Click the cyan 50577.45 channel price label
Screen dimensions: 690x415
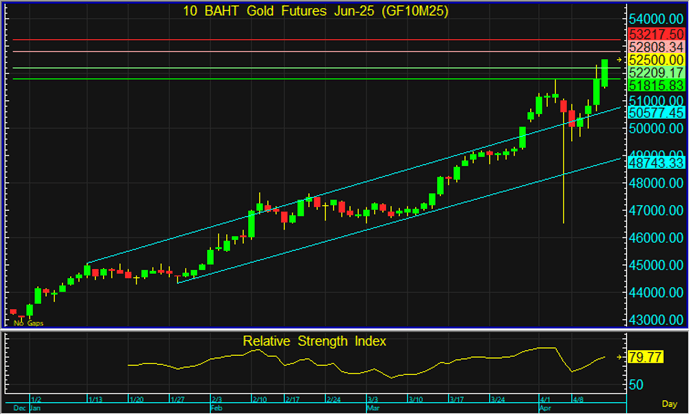[657, 114]
